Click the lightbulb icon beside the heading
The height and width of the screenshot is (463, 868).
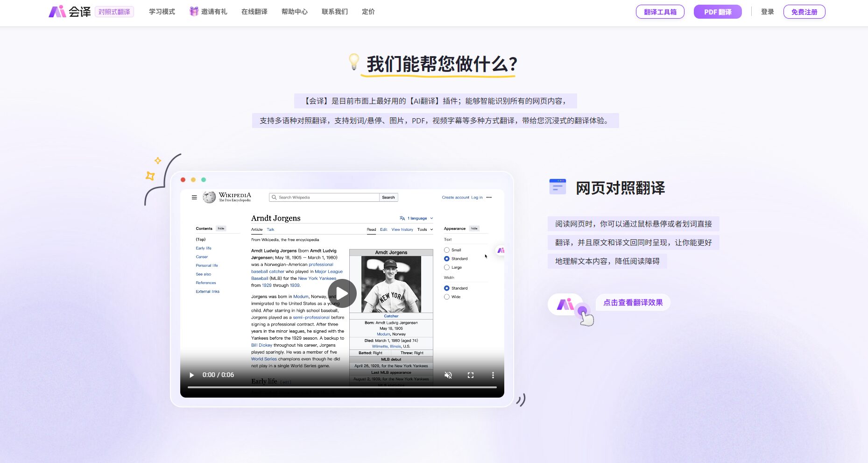click(x=353, y=63)
